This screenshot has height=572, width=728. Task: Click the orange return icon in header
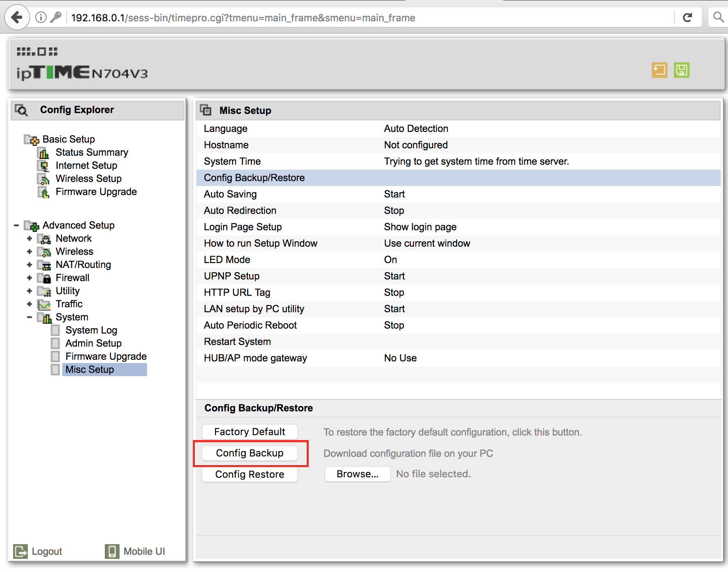659,70
